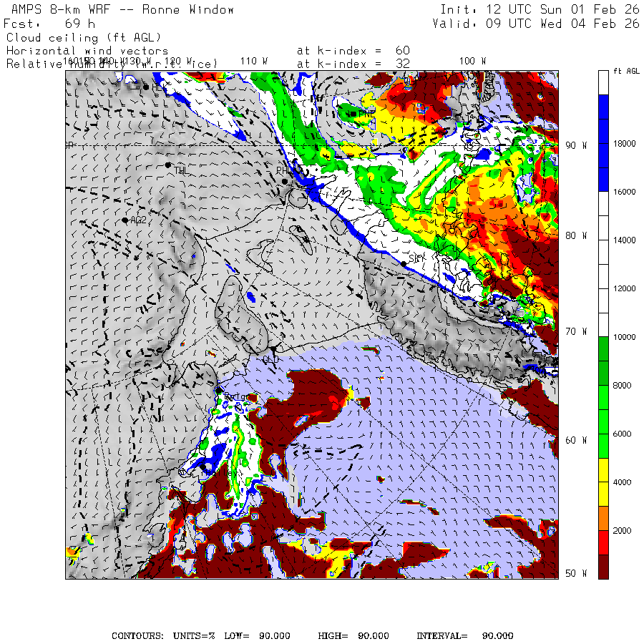
Task: Click the '70 W' axis label
Action: [576, 331]
